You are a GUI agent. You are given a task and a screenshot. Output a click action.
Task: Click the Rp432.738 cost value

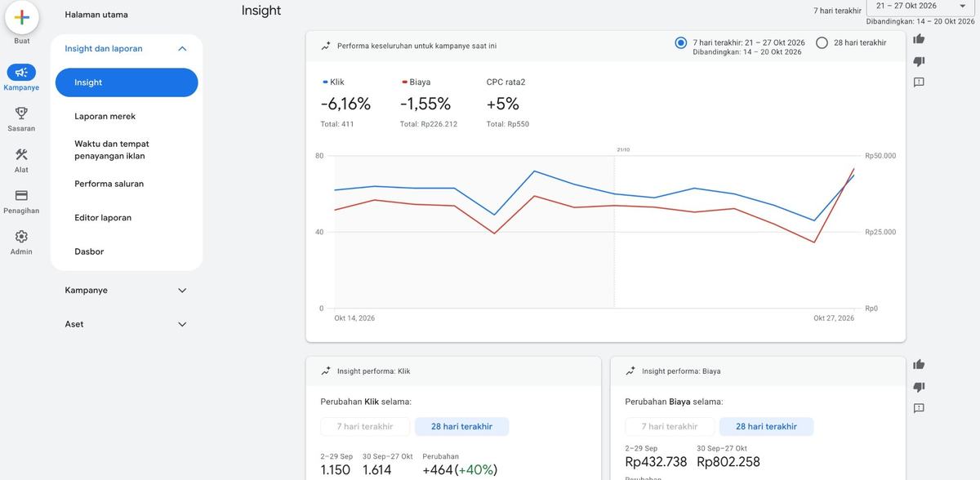pyautogui.click(x=656, y=462)
